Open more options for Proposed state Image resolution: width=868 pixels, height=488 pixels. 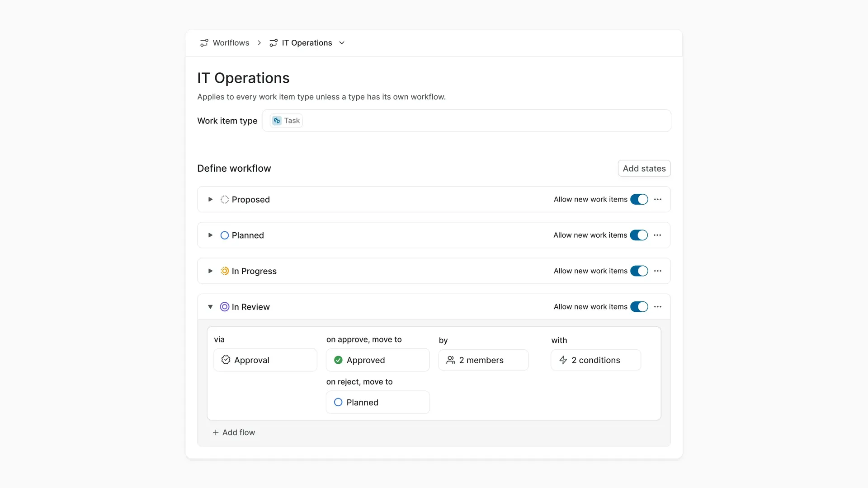pyautogui.click(x=658, y=199)
